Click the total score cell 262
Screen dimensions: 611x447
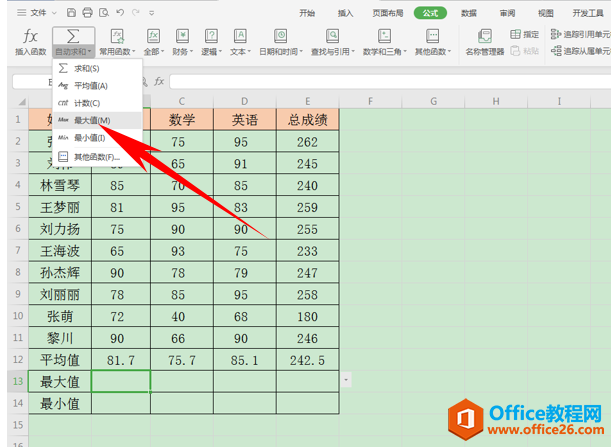pos(308,141)
